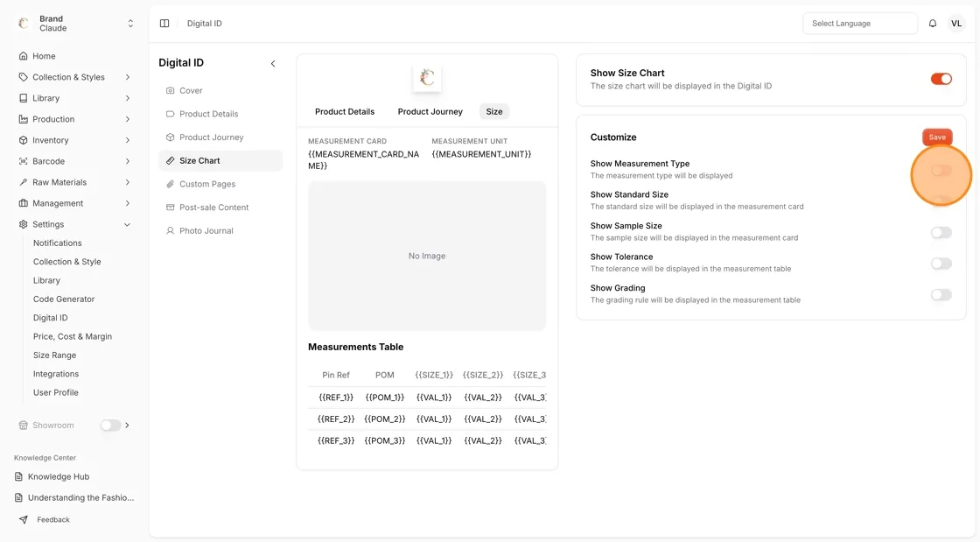
Task: Click the Production factory icon
Action: point(23,119)
